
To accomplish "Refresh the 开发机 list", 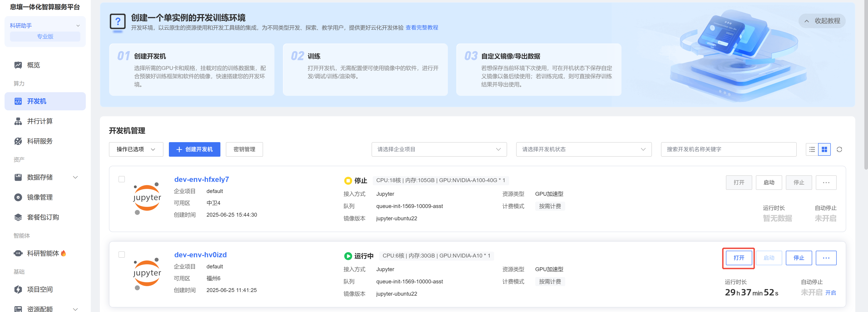I will click(x=839, y=150).
